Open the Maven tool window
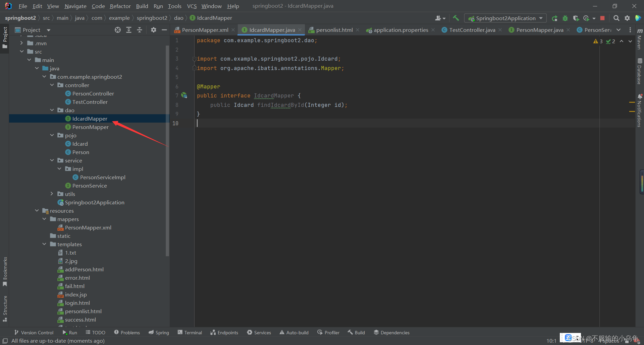 tap(640, 39)
